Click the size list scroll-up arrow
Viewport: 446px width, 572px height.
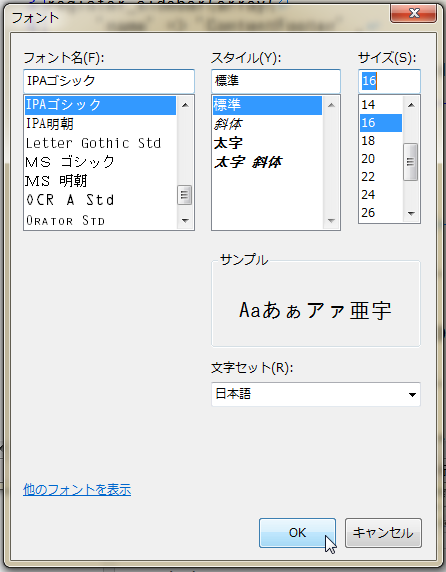point(411,105)
